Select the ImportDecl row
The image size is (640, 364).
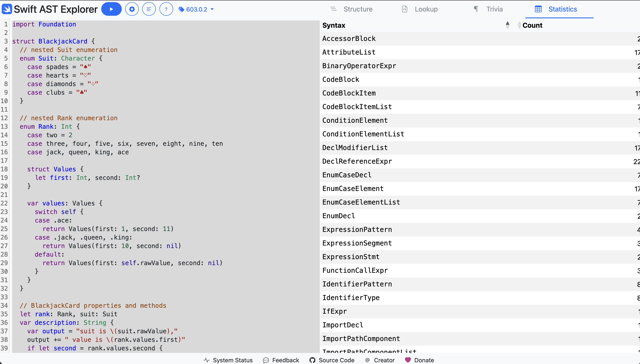[480, 325]
